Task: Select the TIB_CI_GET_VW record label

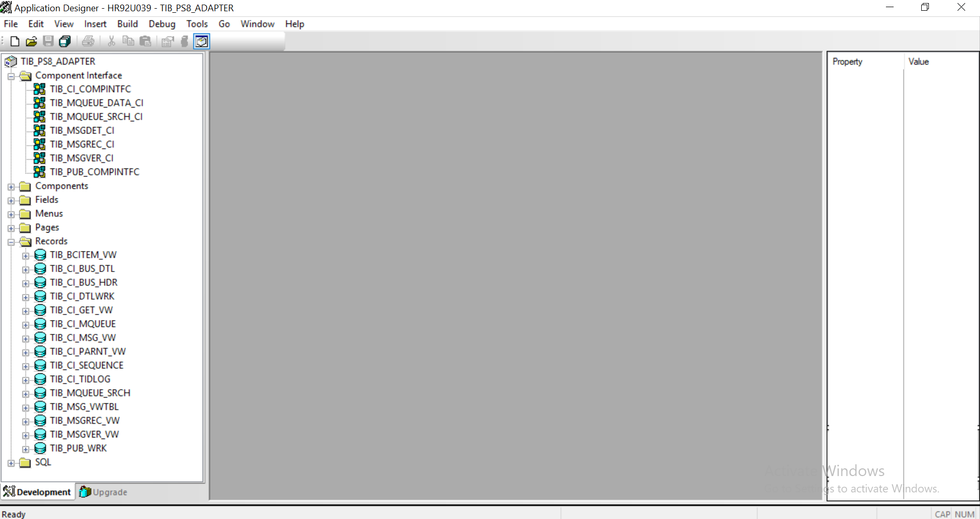Action: (81, 310)
